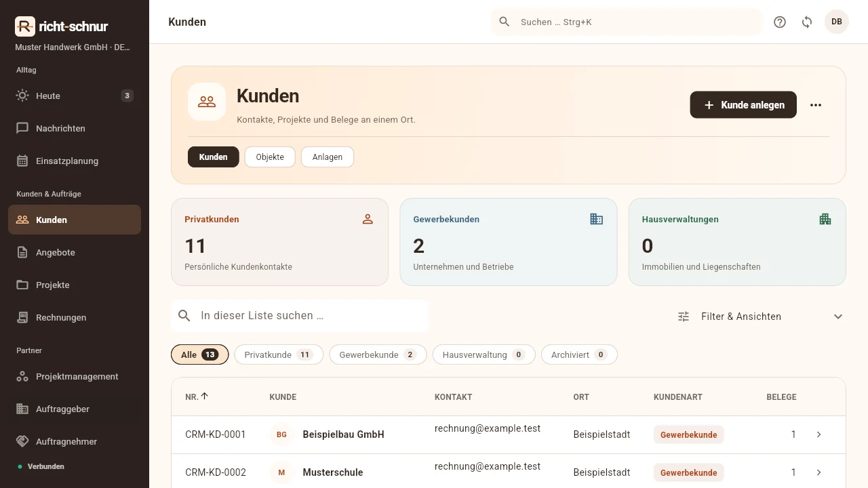Open the Privatkunden summary card
This screenshot has width=868, height=488.
[x=279, y=242]
